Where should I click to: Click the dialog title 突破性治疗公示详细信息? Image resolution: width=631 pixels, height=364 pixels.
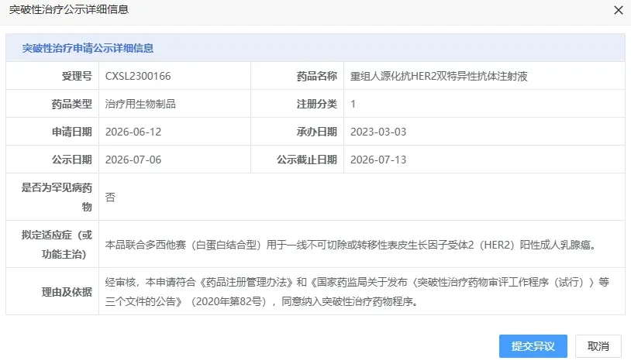click(x=69, y=9)
